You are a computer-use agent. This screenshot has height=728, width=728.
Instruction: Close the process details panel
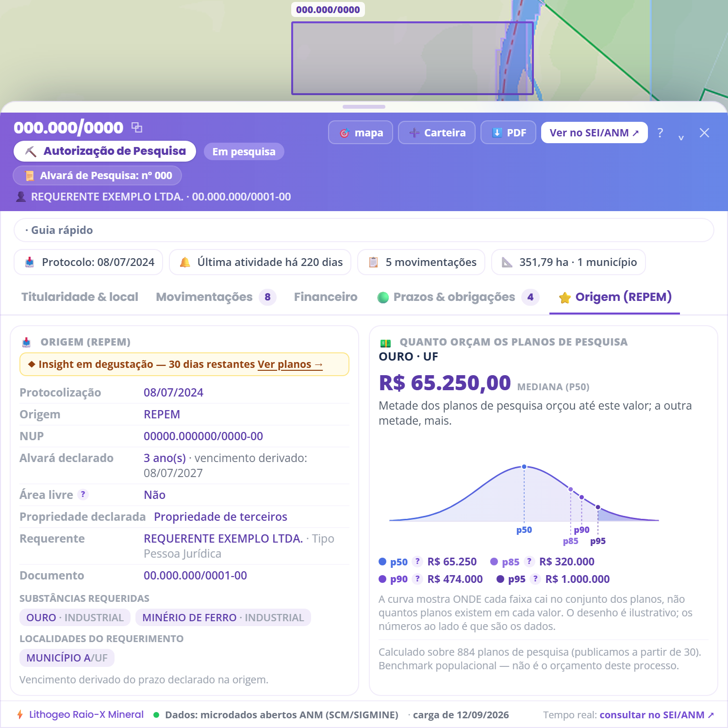pyautogui.click(x=704, y=133)
